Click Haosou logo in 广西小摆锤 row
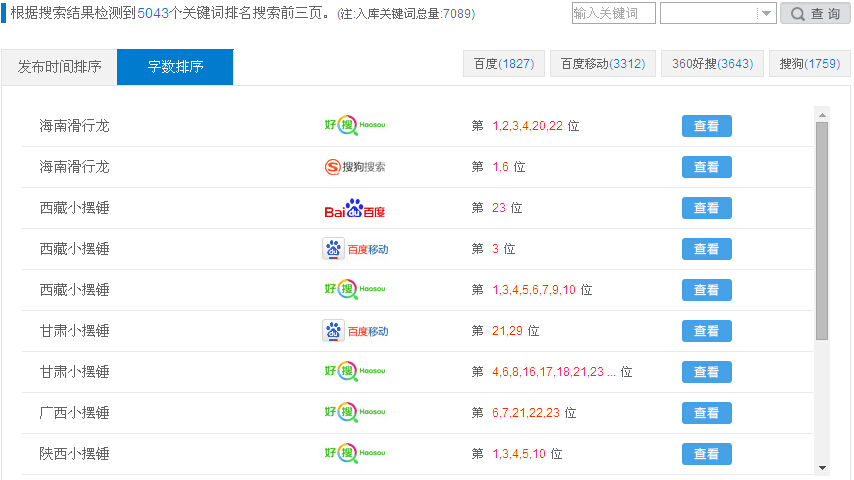 click(x=355, y=412)
